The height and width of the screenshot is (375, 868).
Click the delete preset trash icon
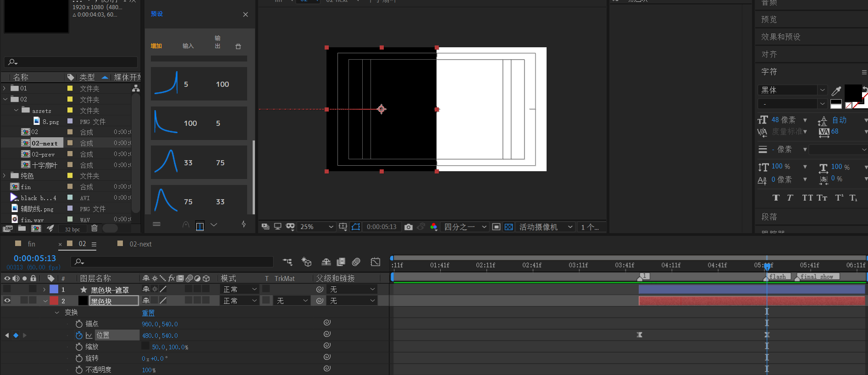point(238,46)
